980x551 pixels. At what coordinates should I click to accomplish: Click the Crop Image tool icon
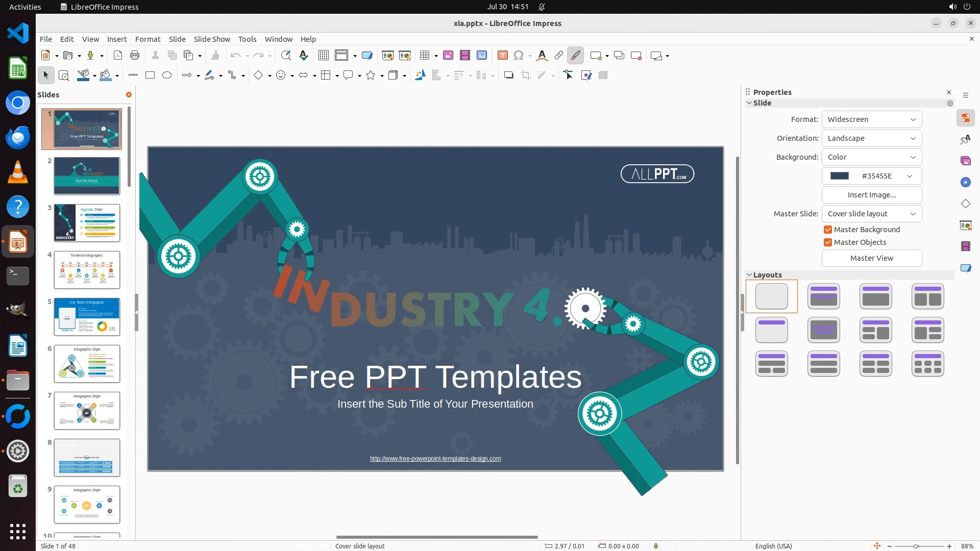coord(526,76)
